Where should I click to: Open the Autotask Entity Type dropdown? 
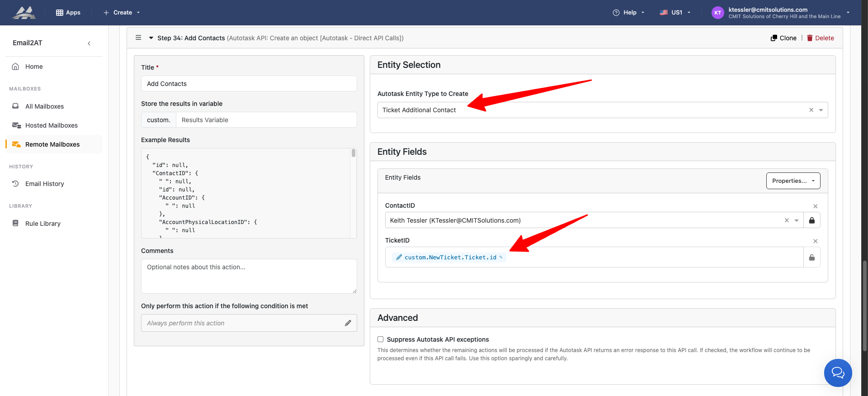pyautogui.click(x=821, y=110)
